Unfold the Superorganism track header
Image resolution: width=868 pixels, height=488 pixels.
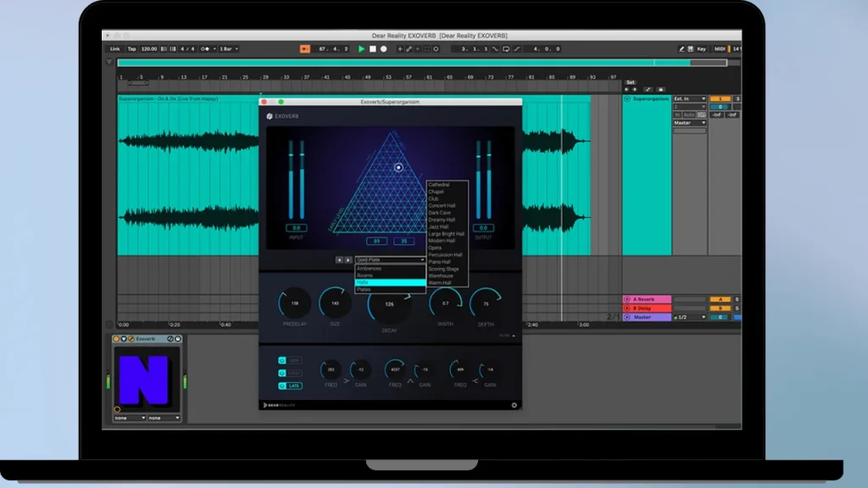tap(627, 98)
